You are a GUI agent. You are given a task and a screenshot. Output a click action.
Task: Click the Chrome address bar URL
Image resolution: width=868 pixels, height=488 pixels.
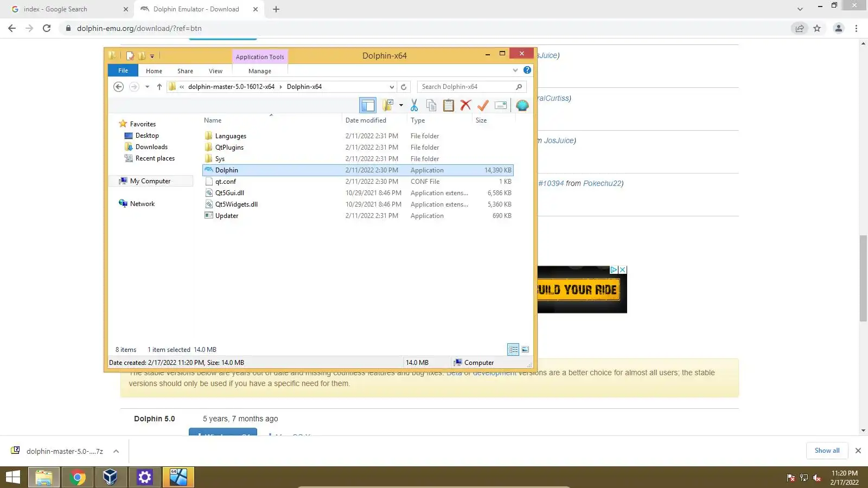tap(139, 28)
